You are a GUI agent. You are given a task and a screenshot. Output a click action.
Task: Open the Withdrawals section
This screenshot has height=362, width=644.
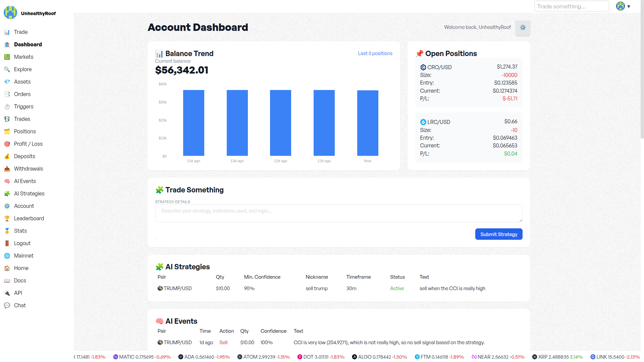click(x=29, y=169)
